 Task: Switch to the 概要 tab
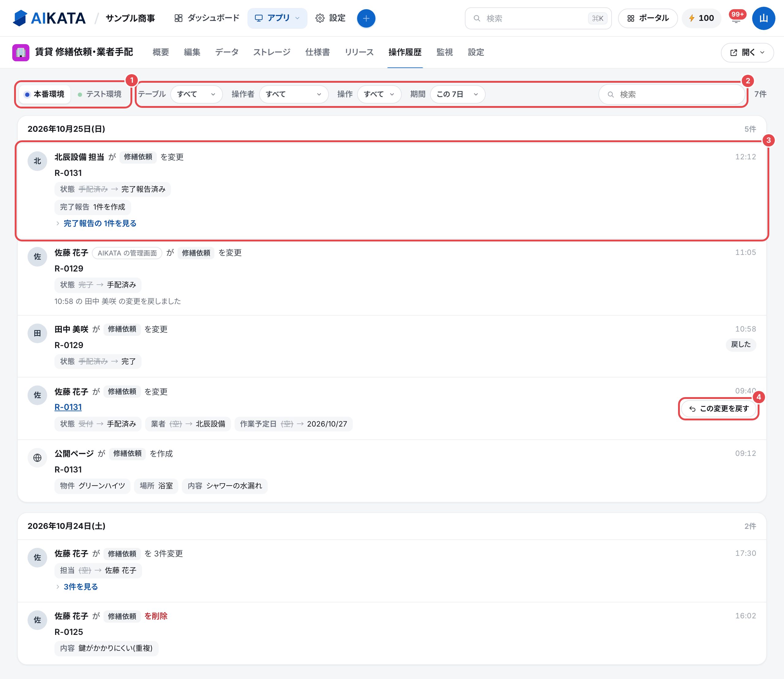[x=161, y=52]
